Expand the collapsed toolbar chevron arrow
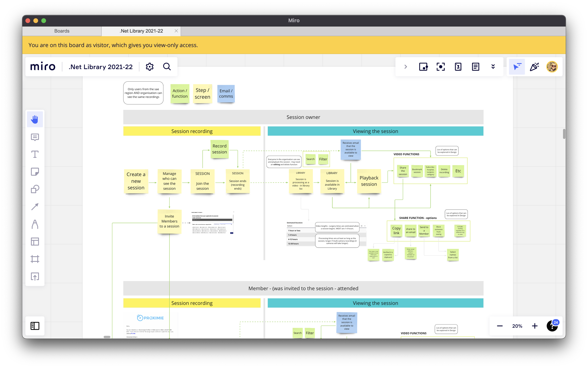This screenshot has height=368, width=588. [x=405, y=67]
